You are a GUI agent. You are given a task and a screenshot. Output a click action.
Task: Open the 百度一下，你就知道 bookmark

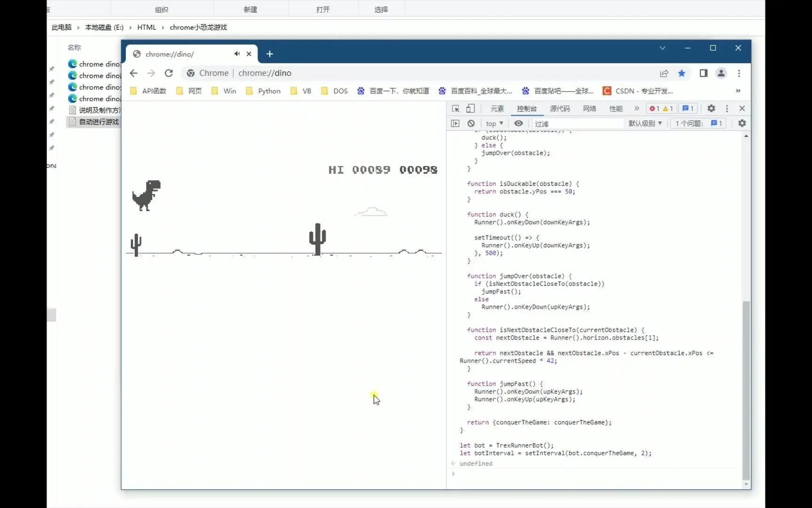393,91
